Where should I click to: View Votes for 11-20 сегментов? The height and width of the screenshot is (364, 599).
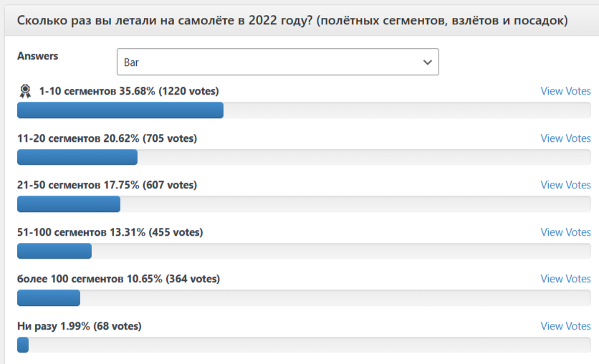coord(565,138)
